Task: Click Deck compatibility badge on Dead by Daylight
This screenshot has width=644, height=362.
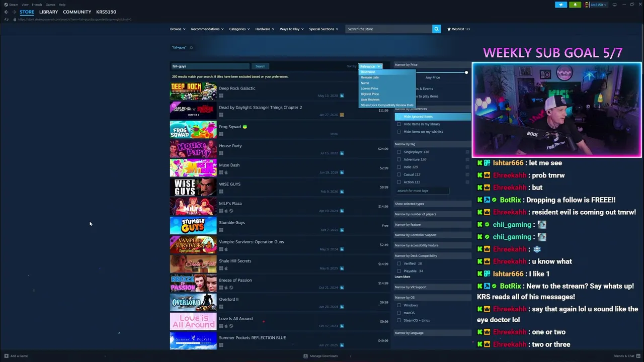Action: point(342,115)
